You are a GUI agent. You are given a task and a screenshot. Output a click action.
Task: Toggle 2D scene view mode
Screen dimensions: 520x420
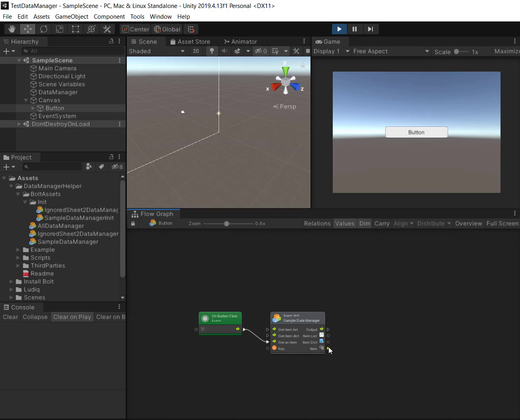point(196,51)
